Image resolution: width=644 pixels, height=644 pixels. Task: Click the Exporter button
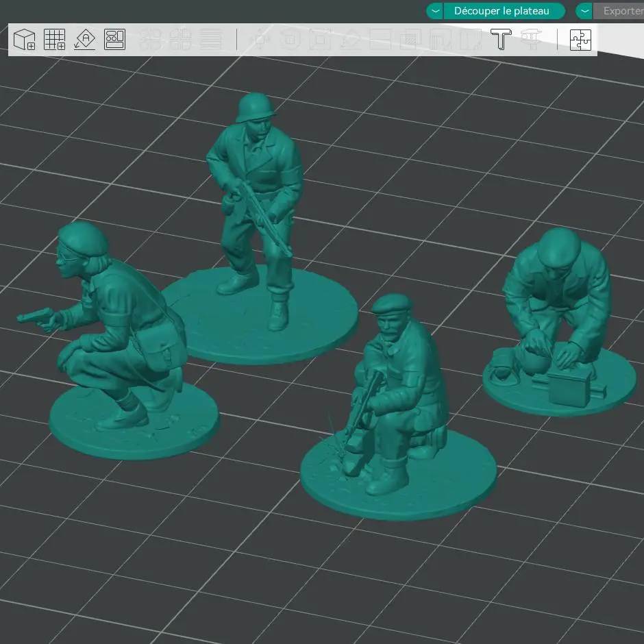click(x=619, y=11)
